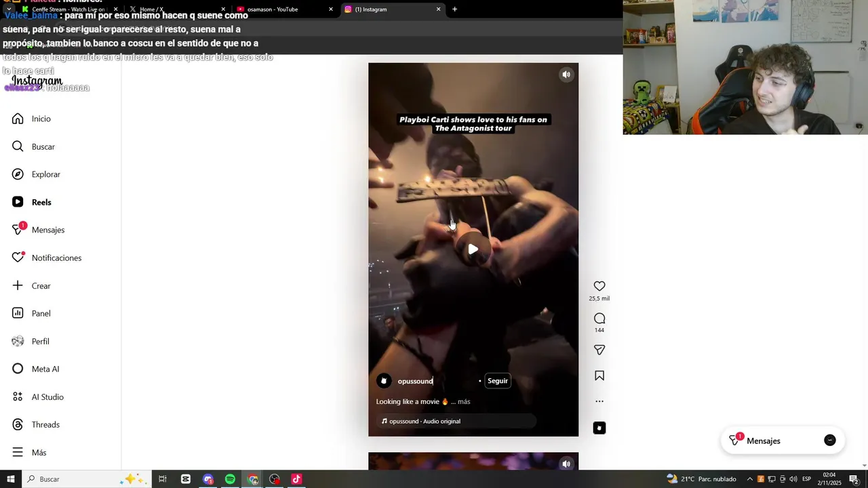Open TikTok from the taskbar
The width and height of the screenshot is (868, 488).
point(296,479)
